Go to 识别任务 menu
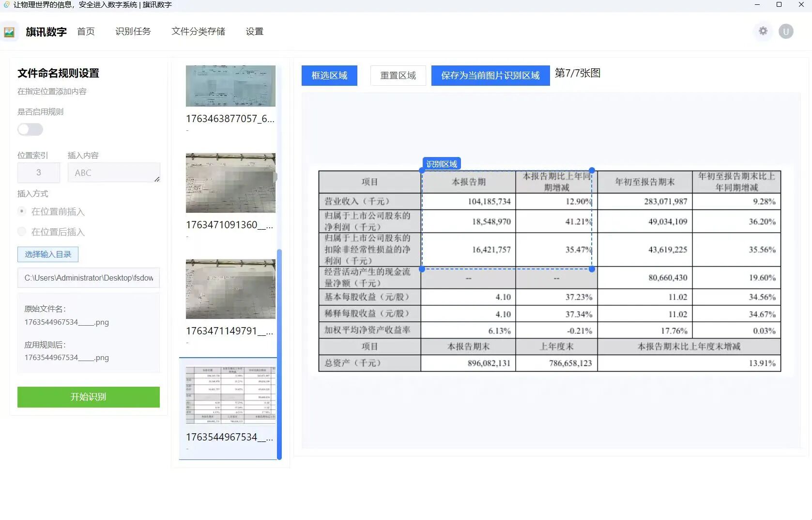 click(x=133, y=32)
